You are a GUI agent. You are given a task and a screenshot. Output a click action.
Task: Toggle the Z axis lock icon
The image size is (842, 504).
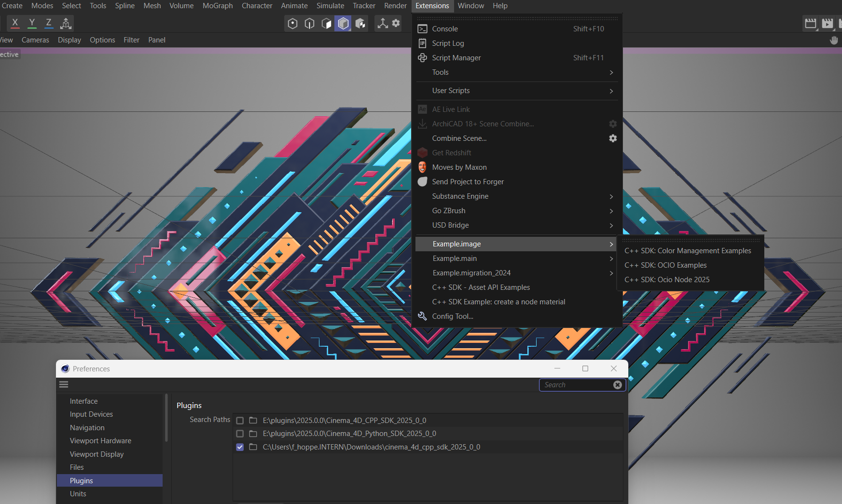tap(49, 23)
